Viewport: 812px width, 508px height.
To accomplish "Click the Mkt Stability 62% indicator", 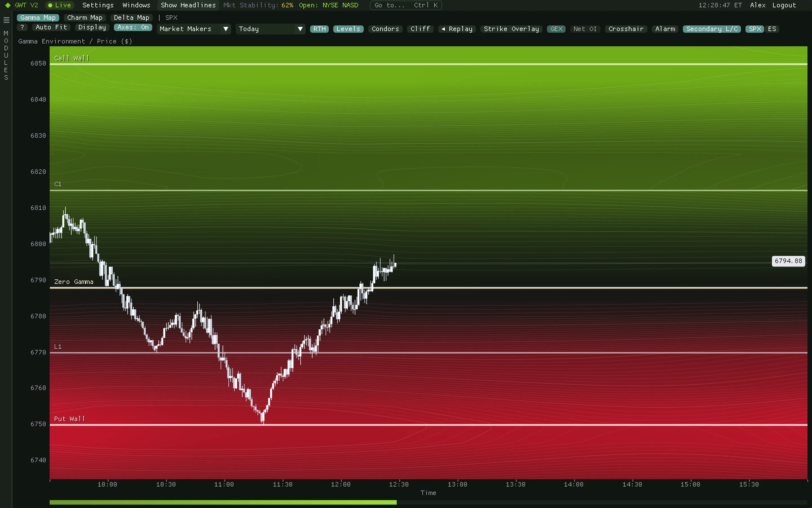I will pos(258,5).
